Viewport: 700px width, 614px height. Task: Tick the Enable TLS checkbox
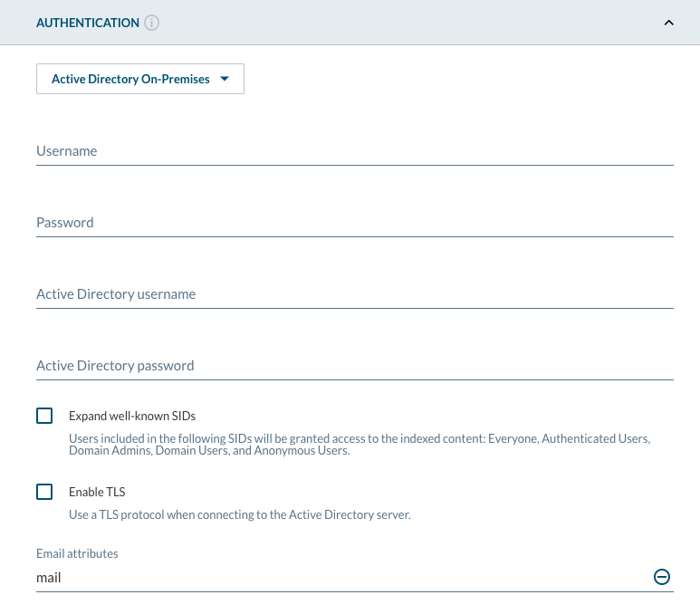click(x=44, y=492)
